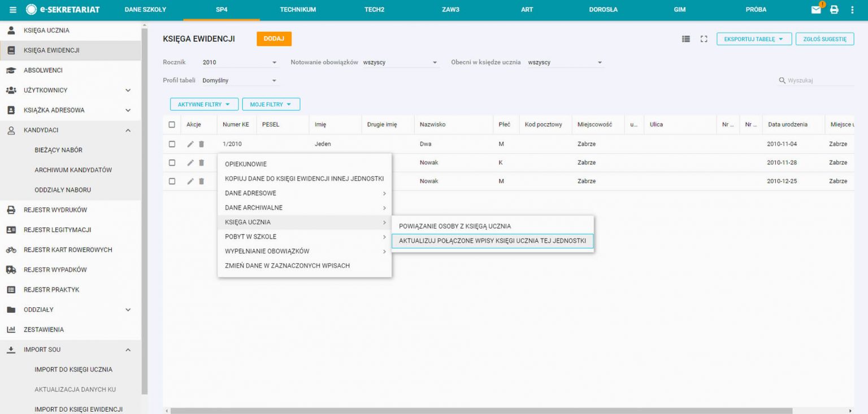This screenshot has width=868, height=414.
Task: Toggle fullscreen table icon
Action: coord(704,39)
